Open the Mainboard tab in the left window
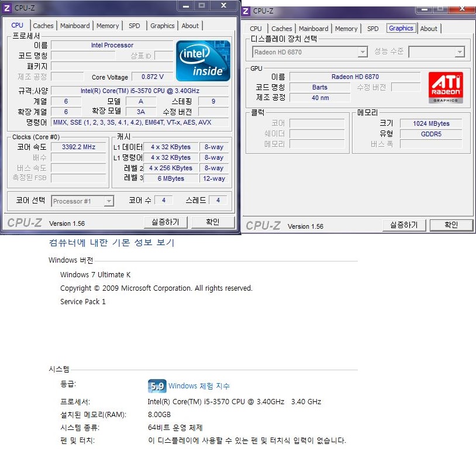The height and width of the screenshot is (451, 476). tap(75, 26)
